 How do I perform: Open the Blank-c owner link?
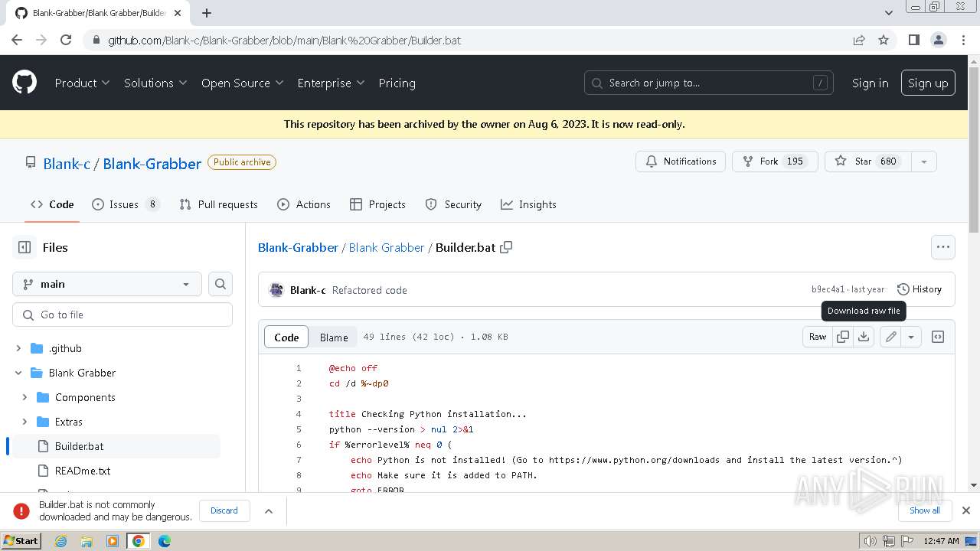click(x=67, y=163)
